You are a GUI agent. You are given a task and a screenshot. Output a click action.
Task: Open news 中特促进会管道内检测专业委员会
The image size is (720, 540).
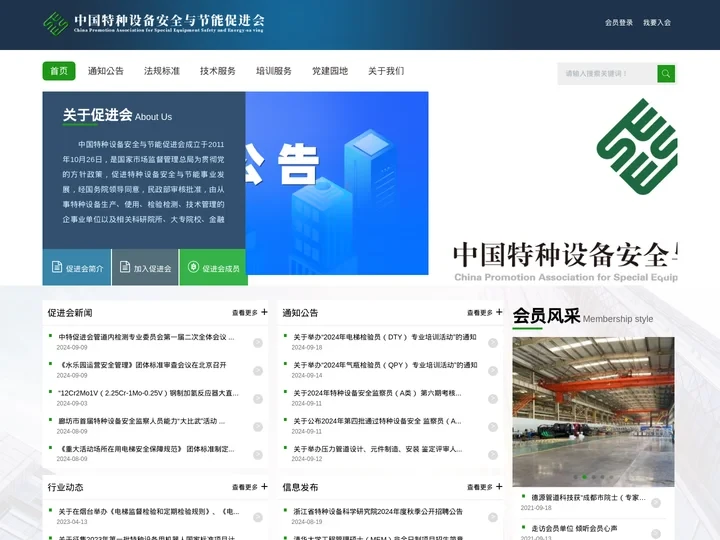(146, 337)
